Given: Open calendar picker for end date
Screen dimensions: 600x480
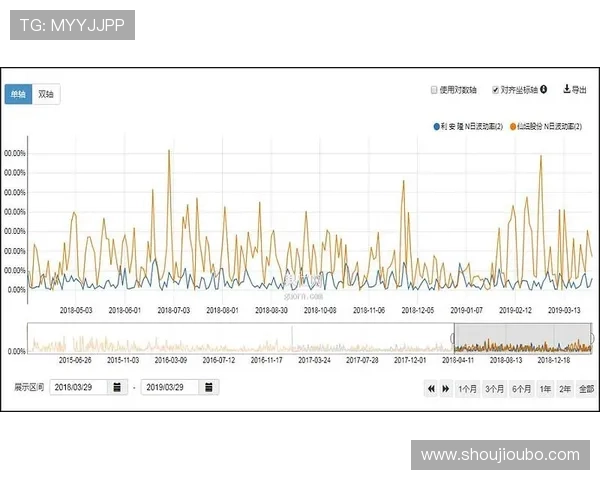Looking at the screenshot, I should click(x=209, y=387).
